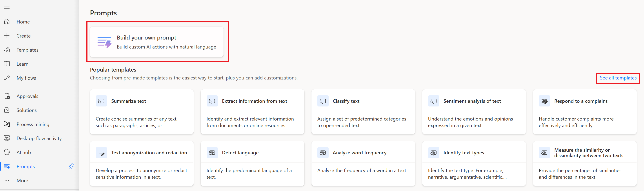Screen dimensions: 644x191
Task: Click the Desktop flow activity icon
Action: [7, 138]
